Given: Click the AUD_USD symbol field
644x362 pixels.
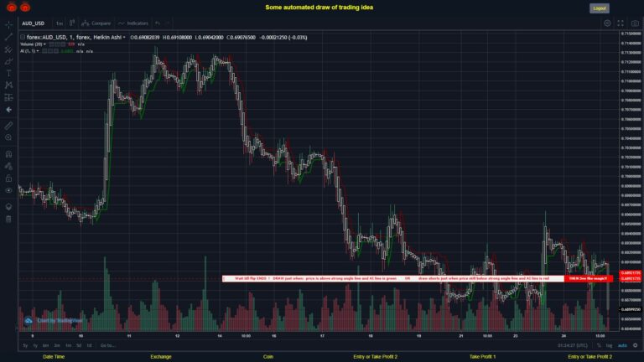Looking at the screenshot, I should [x=34, y=23].
